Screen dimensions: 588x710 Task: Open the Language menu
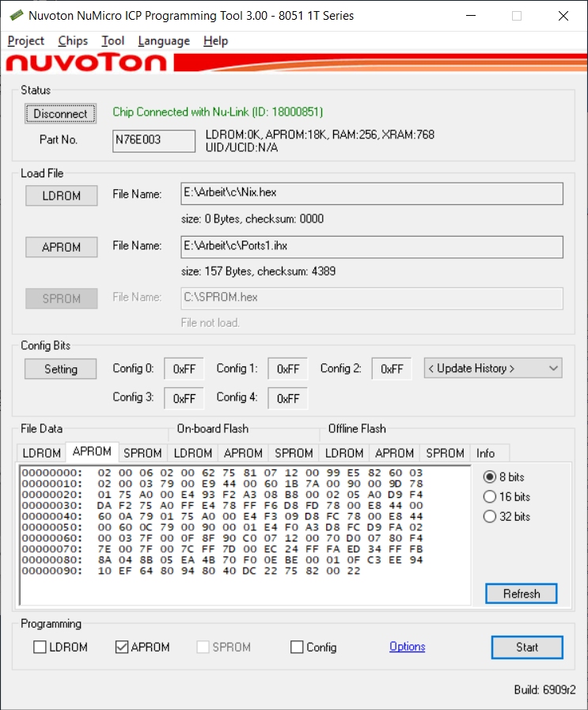click(x=164, y=41)
